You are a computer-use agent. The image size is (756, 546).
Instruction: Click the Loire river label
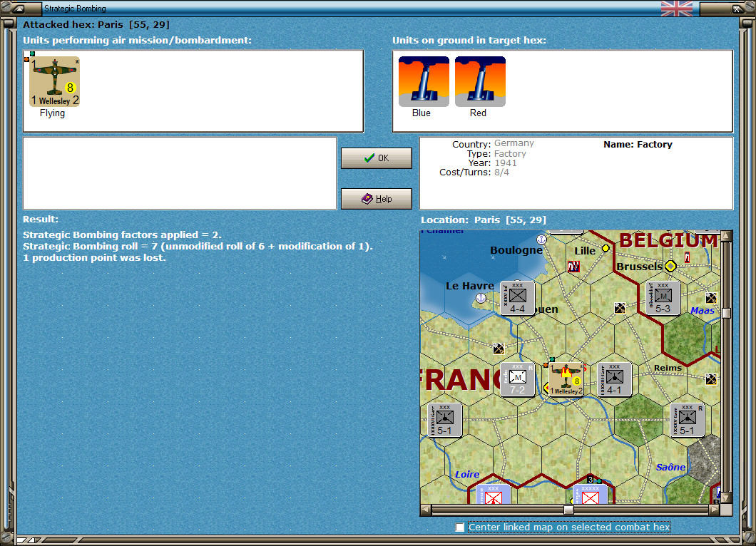(467, 474)
